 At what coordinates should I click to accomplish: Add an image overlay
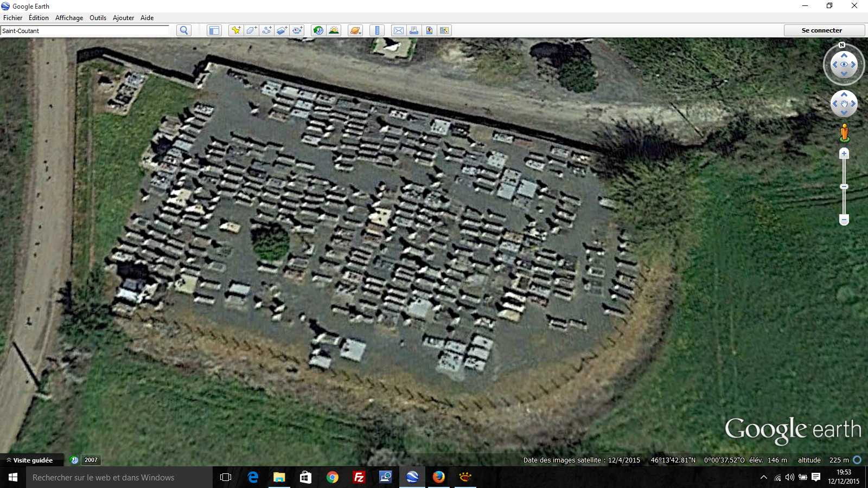click(282, 30)
